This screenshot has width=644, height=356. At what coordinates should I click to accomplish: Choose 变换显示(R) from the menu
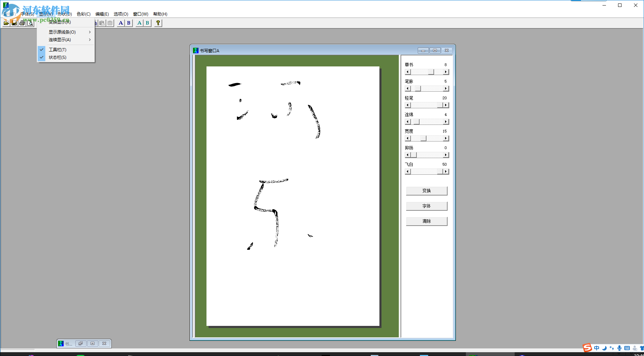tap(66, 22)
